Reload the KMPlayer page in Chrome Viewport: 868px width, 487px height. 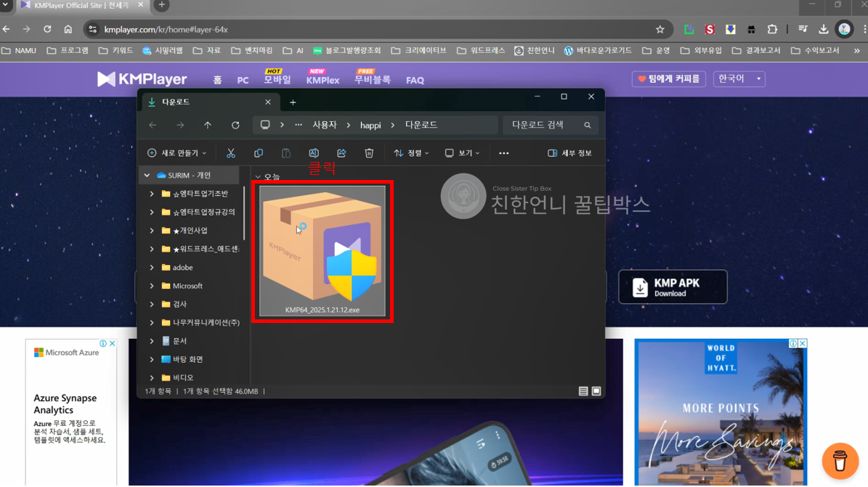48,29
